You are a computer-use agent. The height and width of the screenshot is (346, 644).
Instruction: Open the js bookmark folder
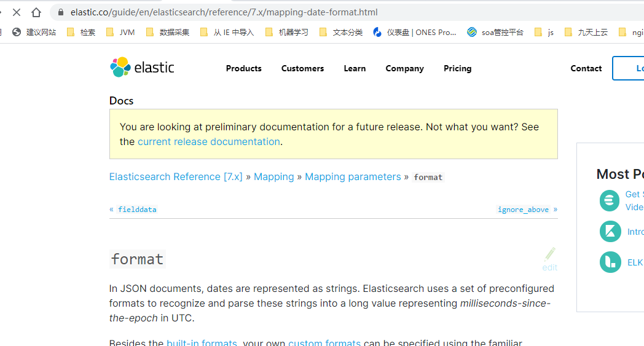point(544,32)
